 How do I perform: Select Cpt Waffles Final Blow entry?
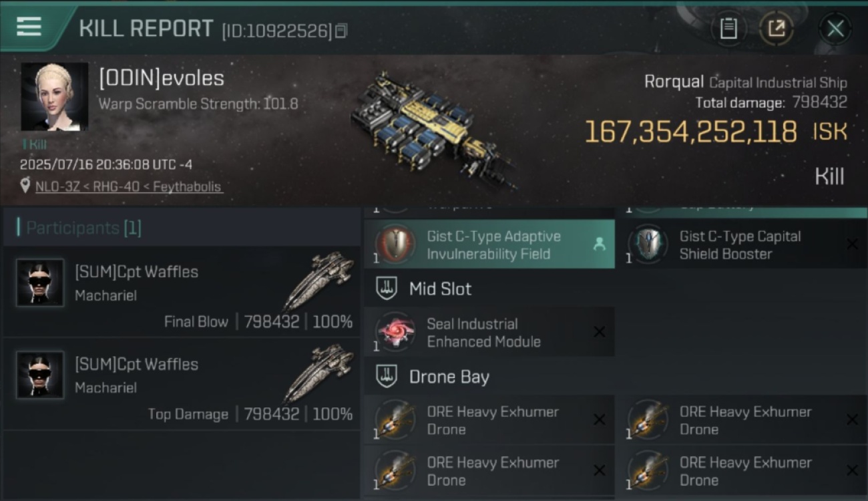[x=181, y=292]
